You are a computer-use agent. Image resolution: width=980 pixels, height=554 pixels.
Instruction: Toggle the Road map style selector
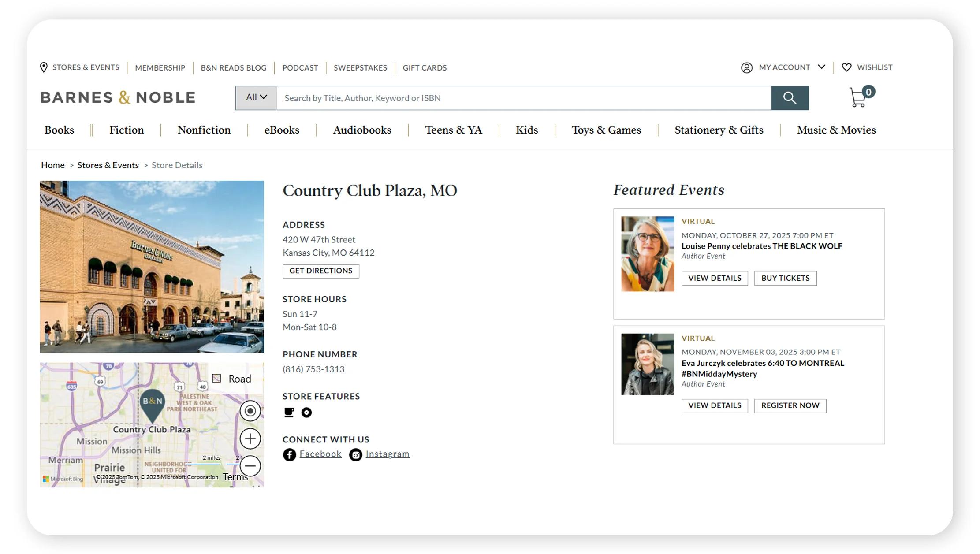pos(216,378)
